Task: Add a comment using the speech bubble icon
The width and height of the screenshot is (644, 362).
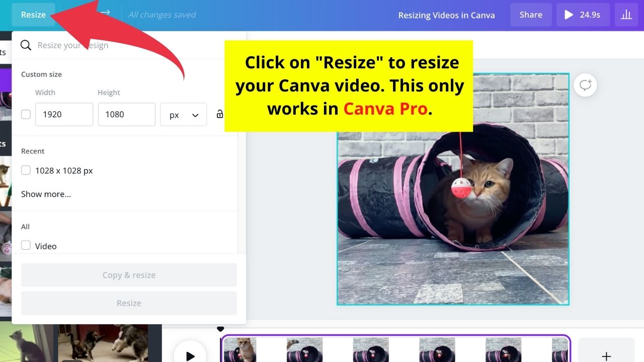Action: [x=585, y=85]
